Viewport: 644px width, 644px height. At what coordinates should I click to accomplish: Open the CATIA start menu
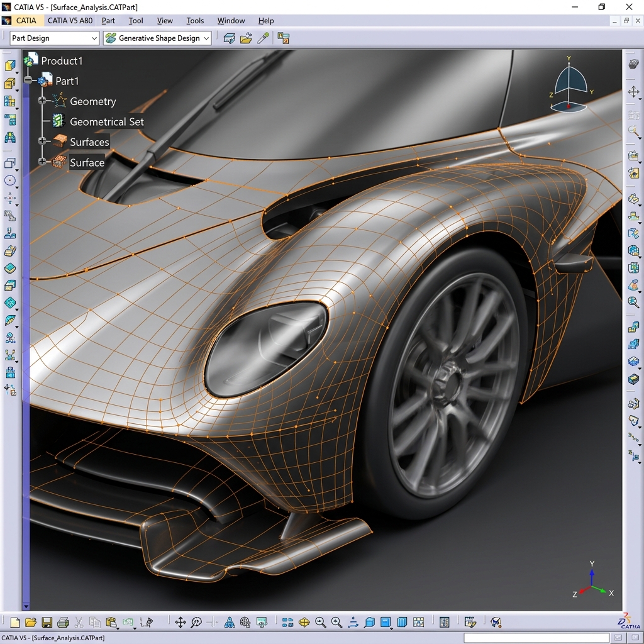click(x=26, y=21)
